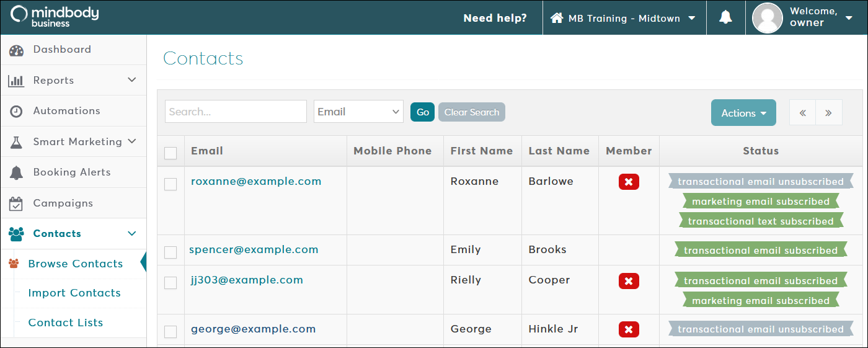The width and height of the screenshot is (868, 348).
Task: Click the Dashboard gauge icon
Action: coord(16,50)
